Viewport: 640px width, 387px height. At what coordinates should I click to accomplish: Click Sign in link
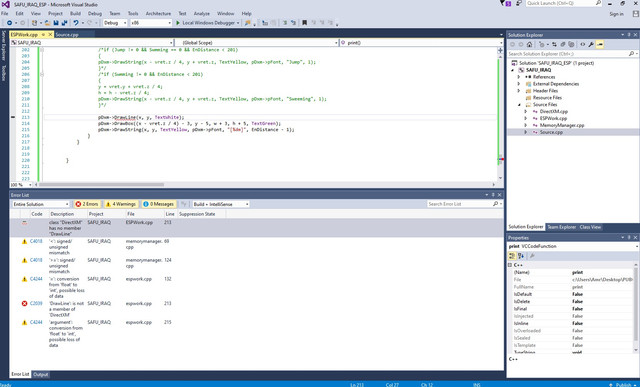[x=616, y=14]
